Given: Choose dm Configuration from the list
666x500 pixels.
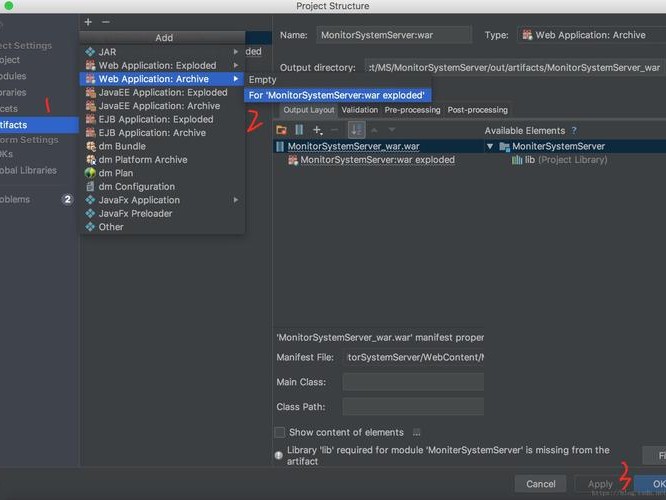Looking at the screenshot, I should pyautogui.click(x=162, y=186).
